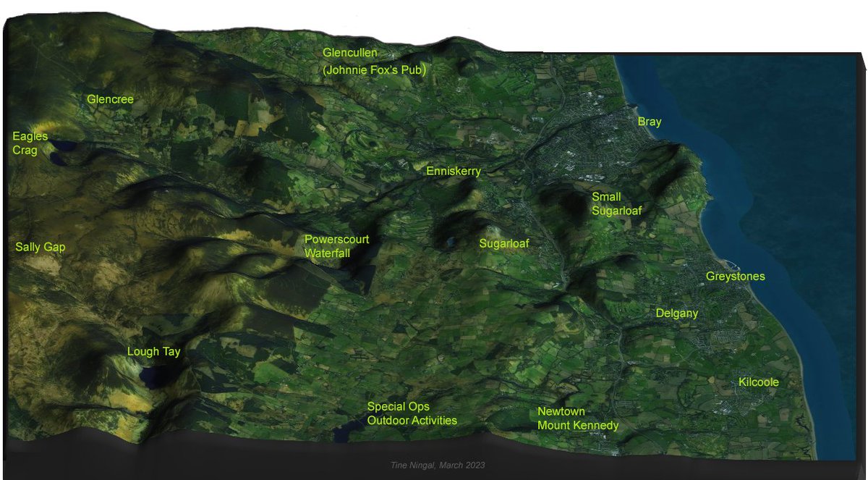Viewport: 868px width, 480px height.
Task: Click the Greystones label
Action: (736, 276)
